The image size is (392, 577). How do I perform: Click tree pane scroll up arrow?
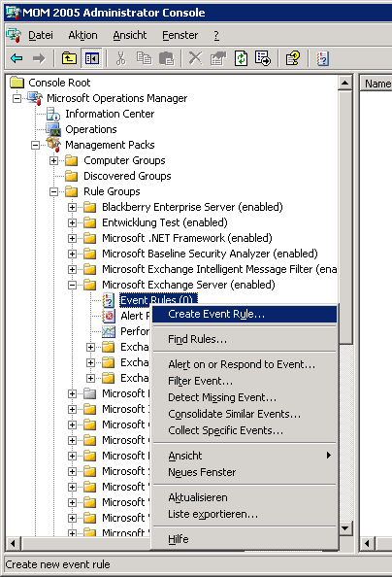pyautogui.click(x=344, y=83)
